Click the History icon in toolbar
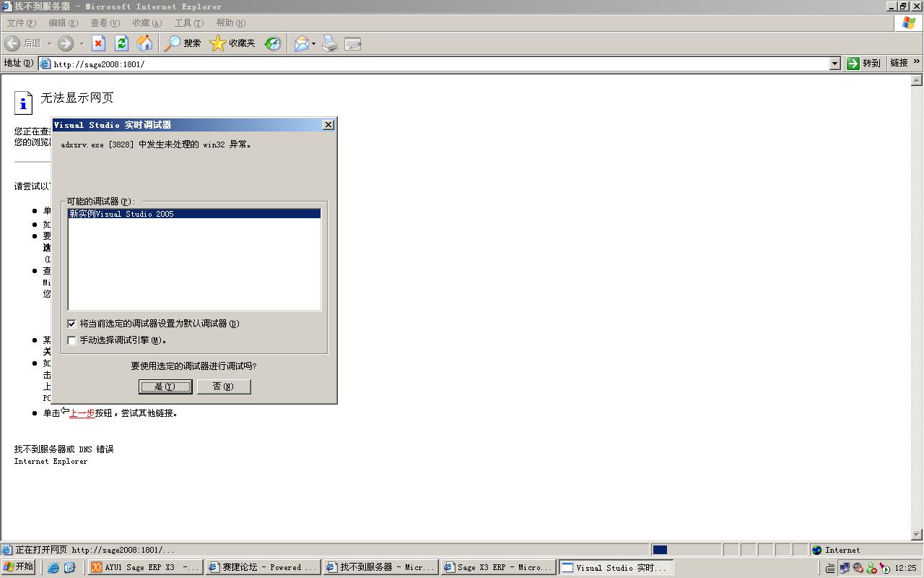The height and width of the screenshot is (578, 924). pos(273,43)
